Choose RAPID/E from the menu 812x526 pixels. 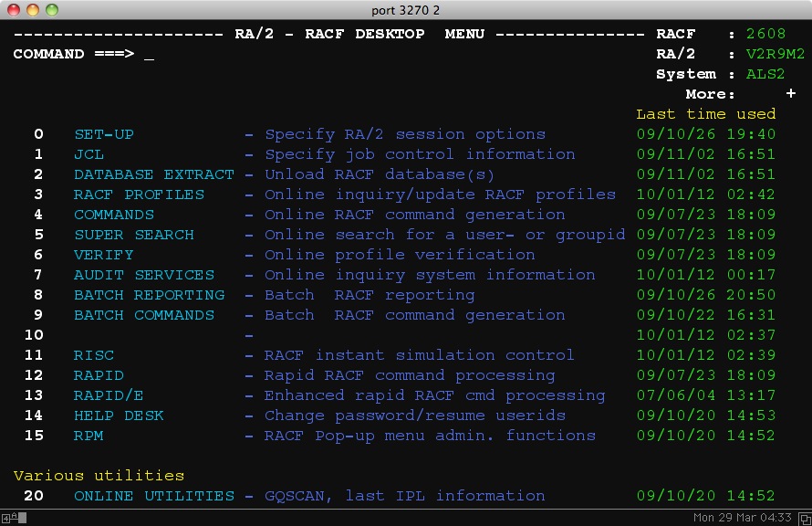109,395
